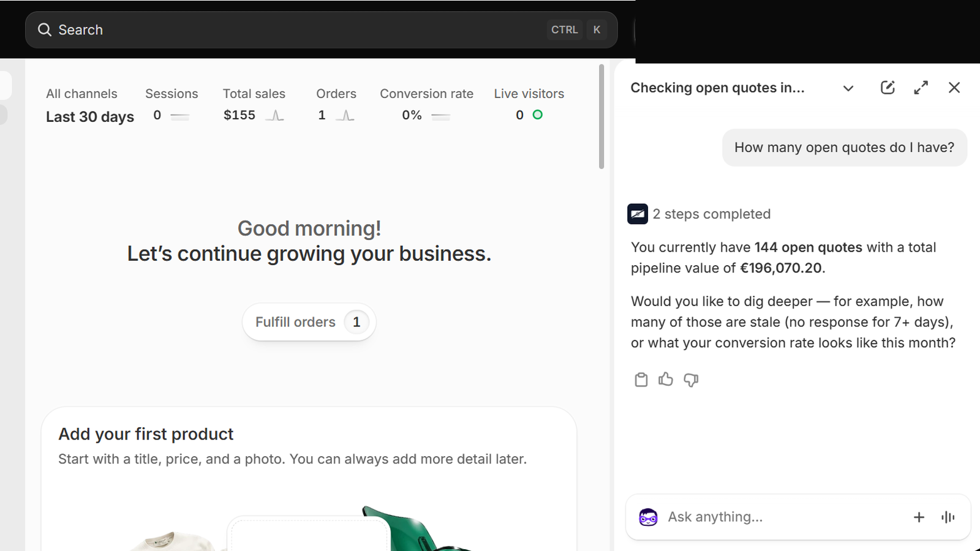Give thumbs up to the response

666,380
